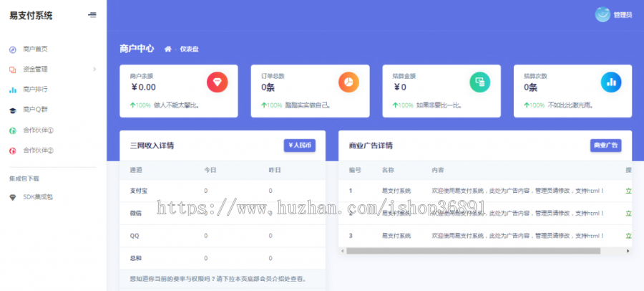Click the blue bar chart 结算次数 icon
The image size is (644, 291).
point(611,82)
